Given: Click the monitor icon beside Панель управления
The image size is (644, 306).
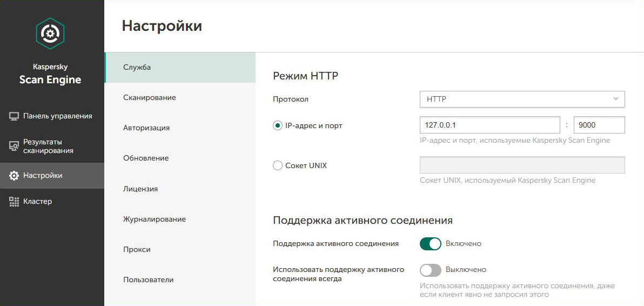Looking at the screenshot, I should tap(14, 116).
